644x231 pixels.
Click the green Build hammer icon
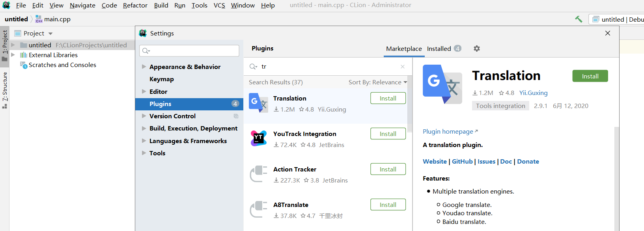tap(579, 19)
